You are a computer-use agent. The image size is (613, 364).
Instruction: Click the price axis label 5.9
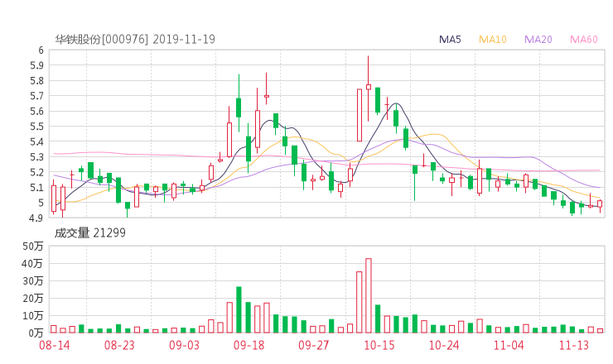36,65
